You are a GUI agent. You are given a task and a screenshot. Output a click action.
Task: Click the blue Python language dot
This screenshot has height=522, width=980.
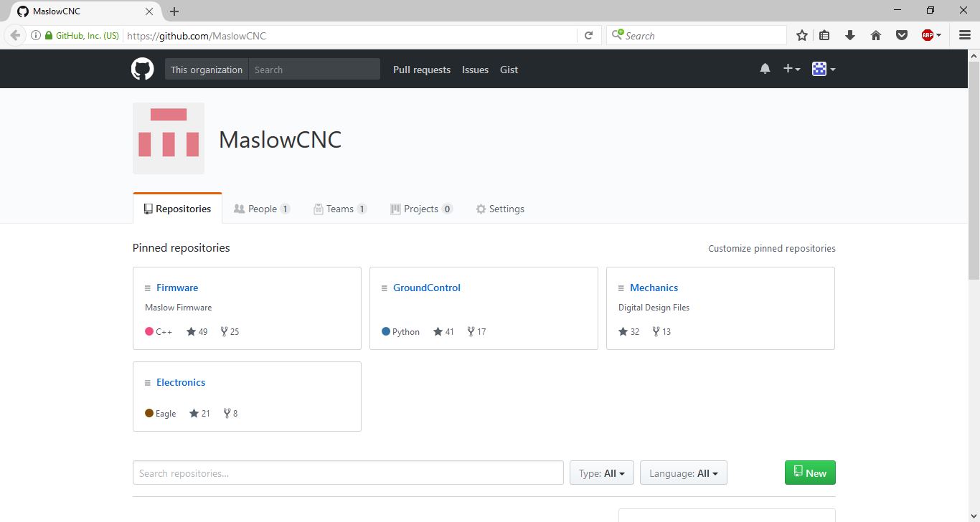point(386,331)
